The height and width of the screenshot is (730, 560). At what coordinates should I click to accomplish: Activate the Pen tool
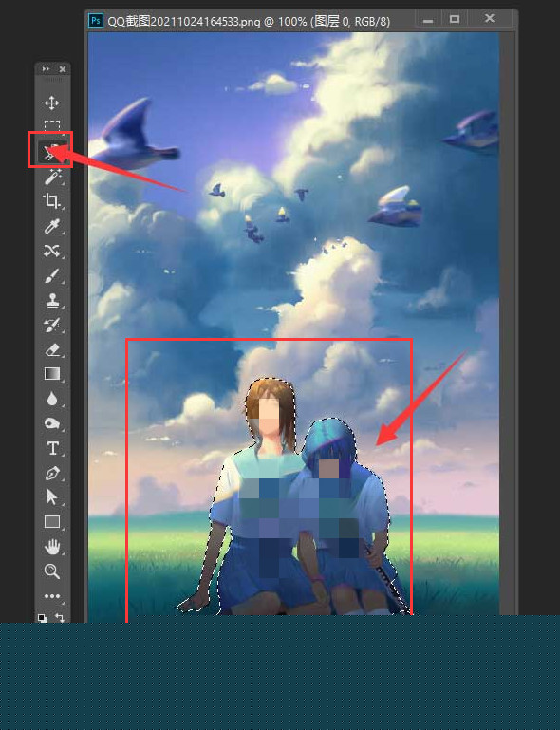coord(52,474)
